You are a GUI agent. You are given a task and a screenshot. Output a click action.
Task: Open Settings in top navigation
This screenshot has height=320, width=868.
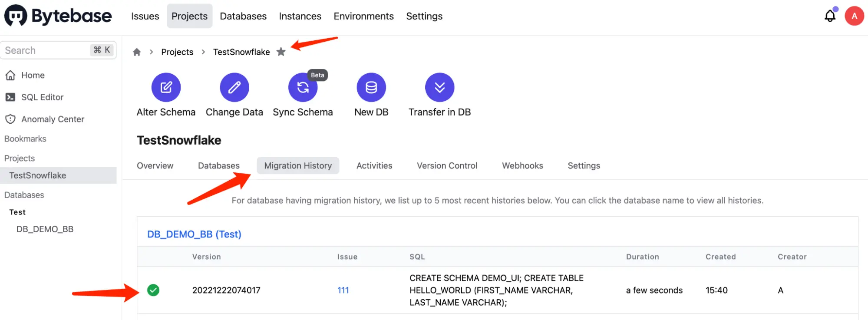(x=424, y=16)
